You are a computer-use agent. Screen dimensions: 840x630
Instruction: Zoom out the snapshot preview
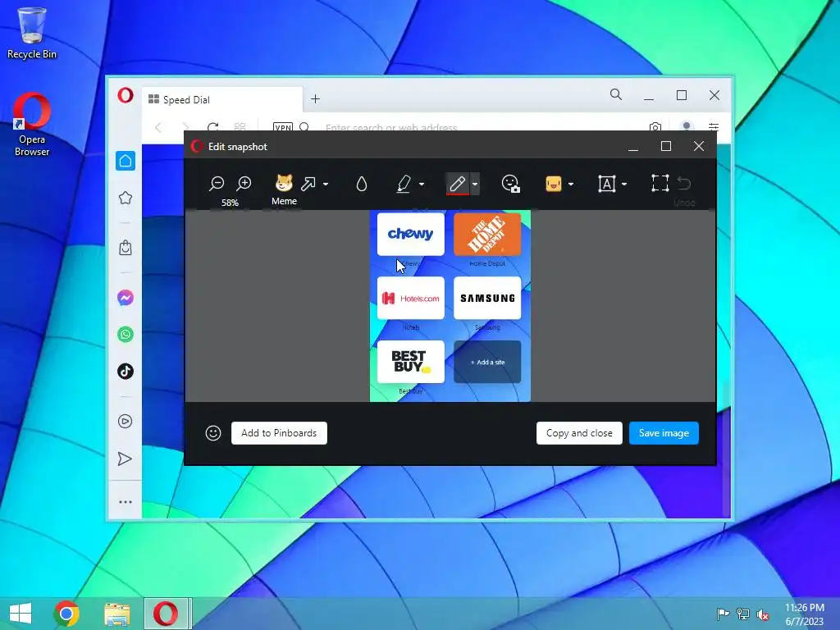coord(217,183)
